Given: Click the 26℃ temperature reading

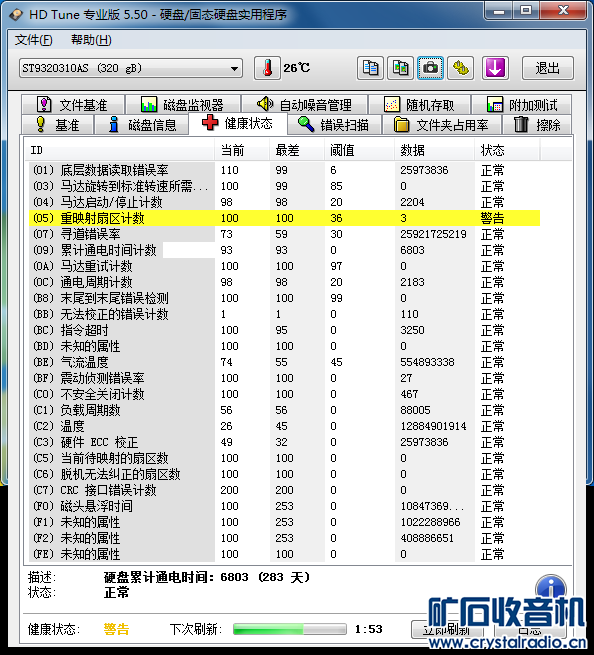Looking at the screenshot, I should (x=297, y=68).
